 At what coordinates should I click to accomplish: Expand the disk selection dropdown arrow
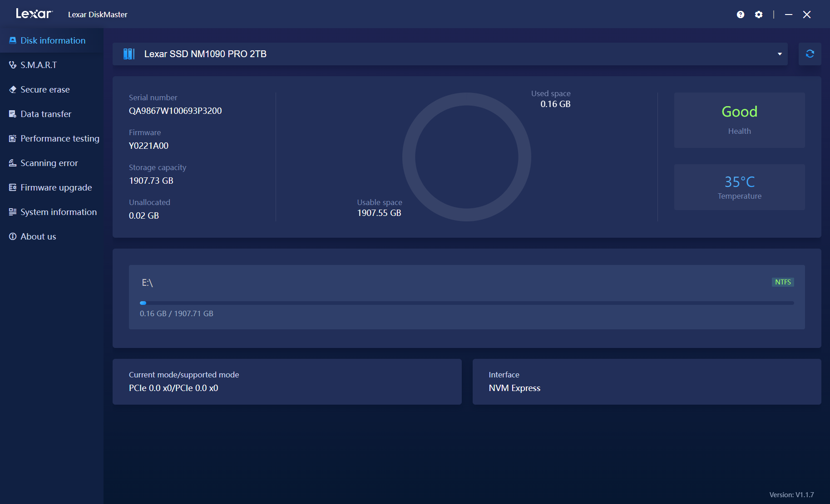780,54
